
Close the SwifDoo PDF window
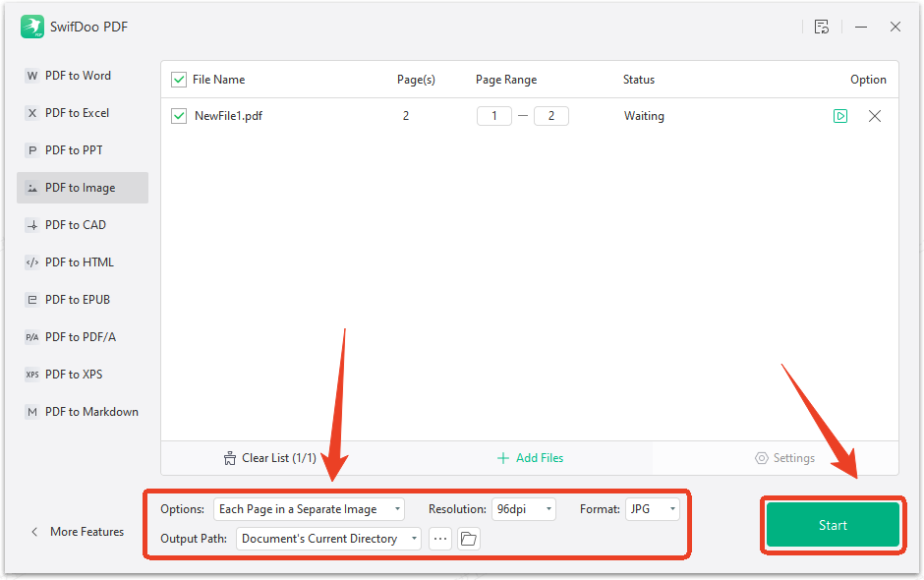(x=895, y=27)
